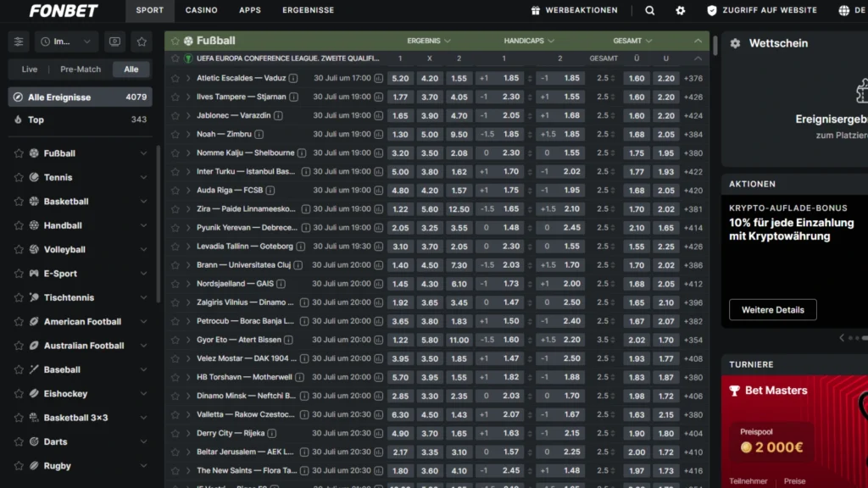Open the Ergebnisse tab

tap(309, 10)
